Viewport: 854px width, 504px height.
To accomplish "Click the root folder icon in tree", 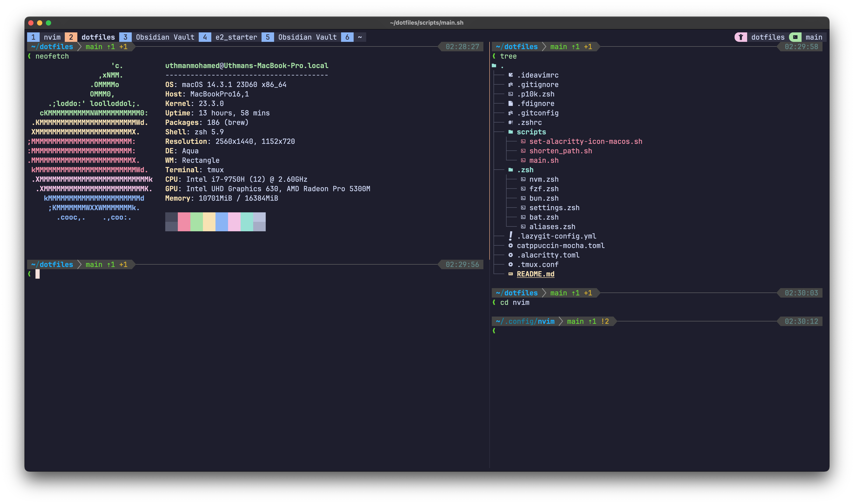I will [494, 66].
